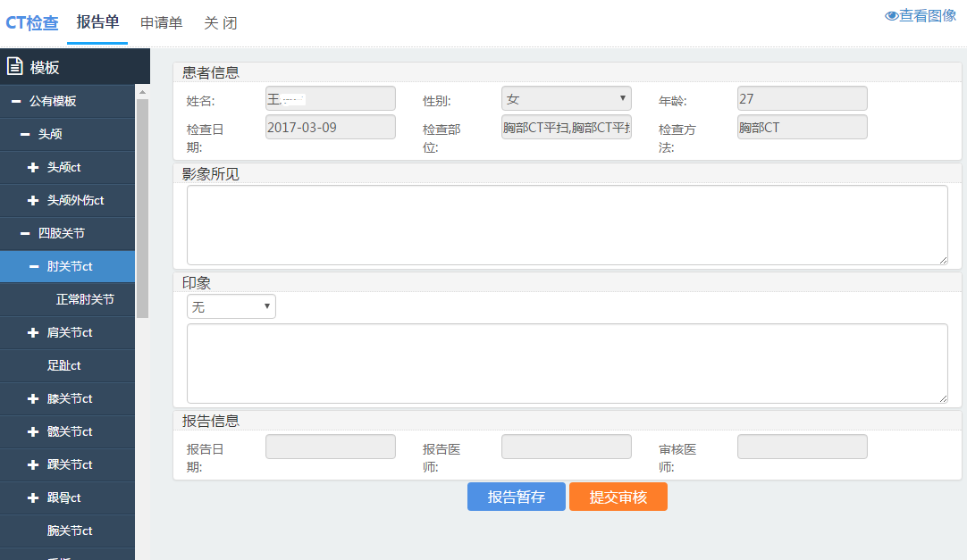This screenshot has height=560, width=967.
Task: Open the 性别 dropdown showing 女
Action: (566, 98)
